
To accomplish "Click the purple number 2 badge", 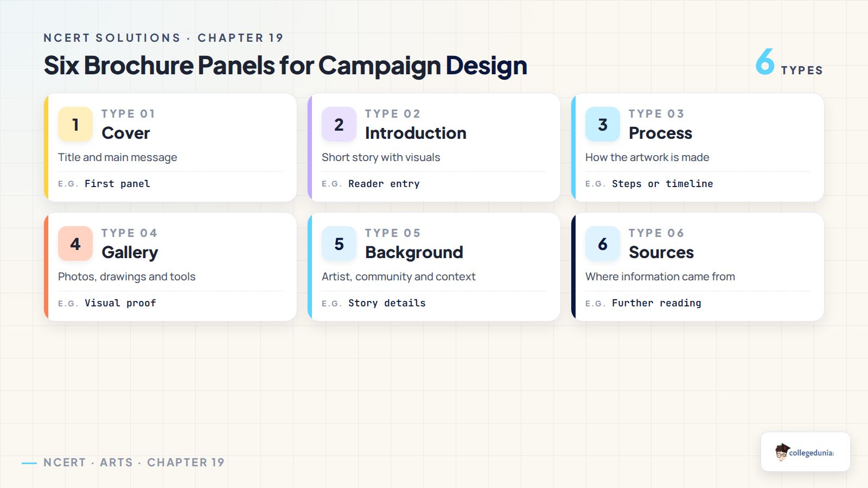I will point(339,124).
